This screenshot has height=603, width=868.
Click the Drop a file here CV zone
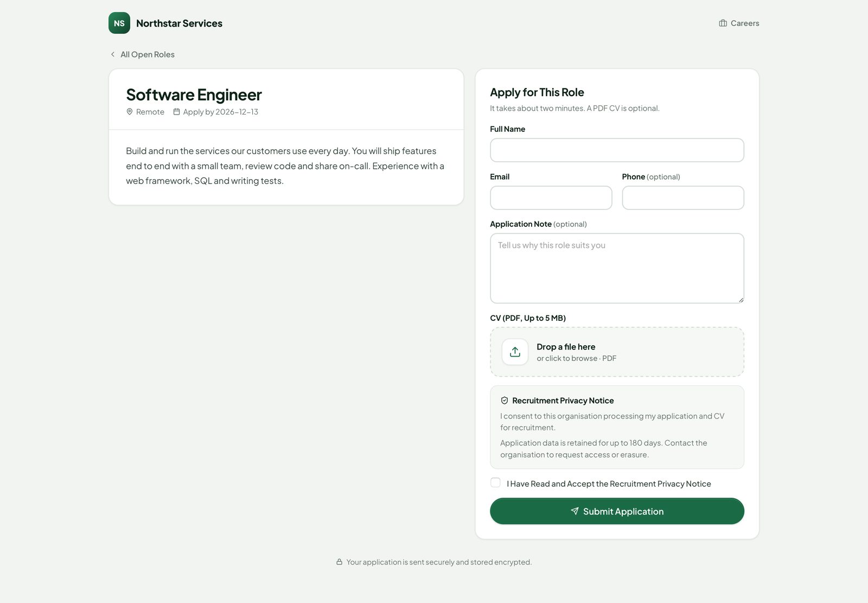617,352
